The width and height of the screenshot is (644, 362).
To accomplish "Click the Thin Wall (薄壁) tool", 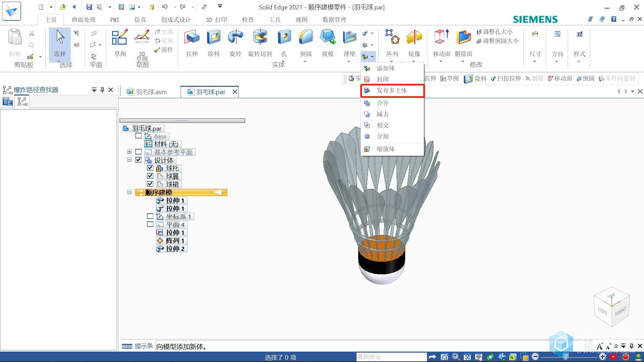I will coord(350,37).
